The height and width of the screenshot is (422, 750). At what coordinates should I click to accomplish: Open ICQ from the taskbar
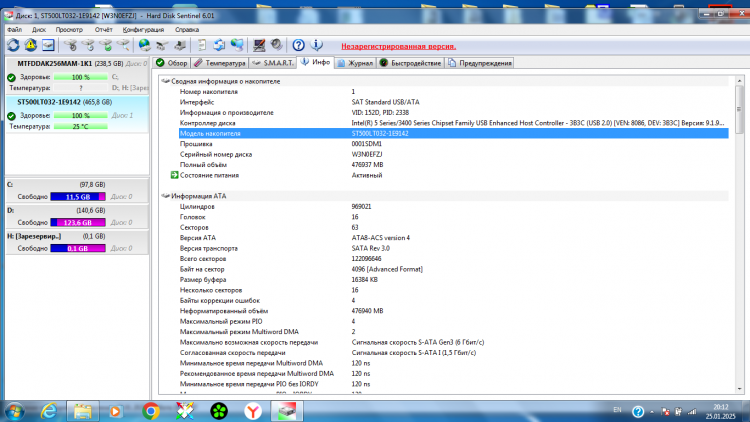pos(219,411)
